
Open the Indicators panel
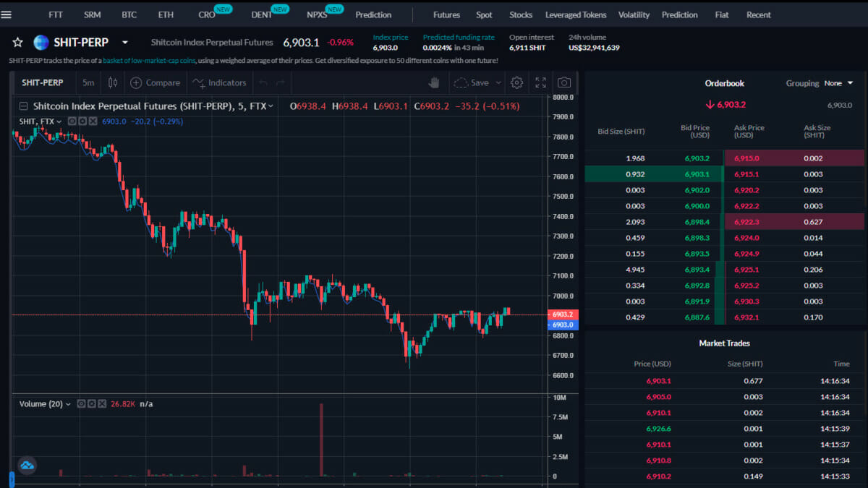pyautogui.click(x=219, y=83)
